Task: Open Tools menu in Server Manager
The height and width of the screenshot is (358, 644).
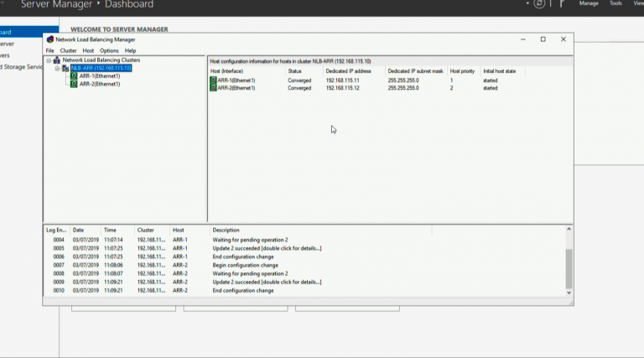Action: pyautogui.click(x=615, y=3)
